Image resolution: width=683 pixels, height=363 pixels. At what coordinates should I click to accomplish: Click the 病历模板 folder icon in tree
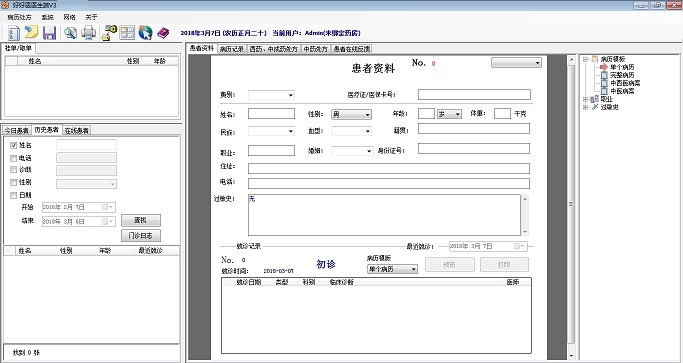[595, 59]
